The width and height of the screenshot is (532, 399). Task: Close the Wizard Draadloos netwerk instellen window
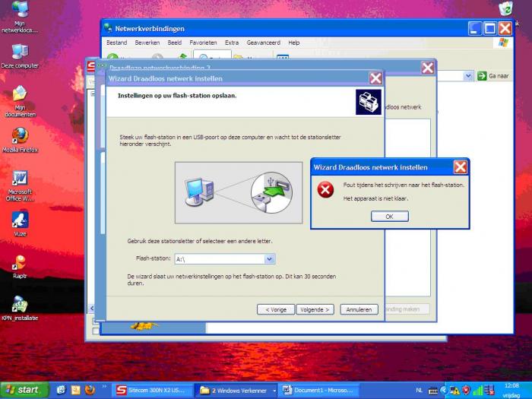(x=375, y=78)
